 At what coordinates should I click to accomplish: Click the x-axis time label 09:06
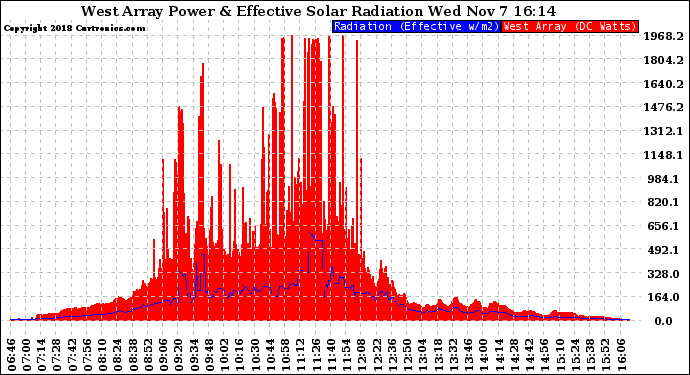click(x=164, y=355)
